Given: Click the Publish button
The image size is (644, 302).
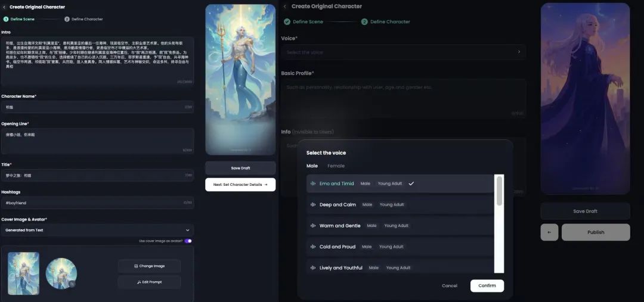Looking at the screenshot, I should pos(596,232).
